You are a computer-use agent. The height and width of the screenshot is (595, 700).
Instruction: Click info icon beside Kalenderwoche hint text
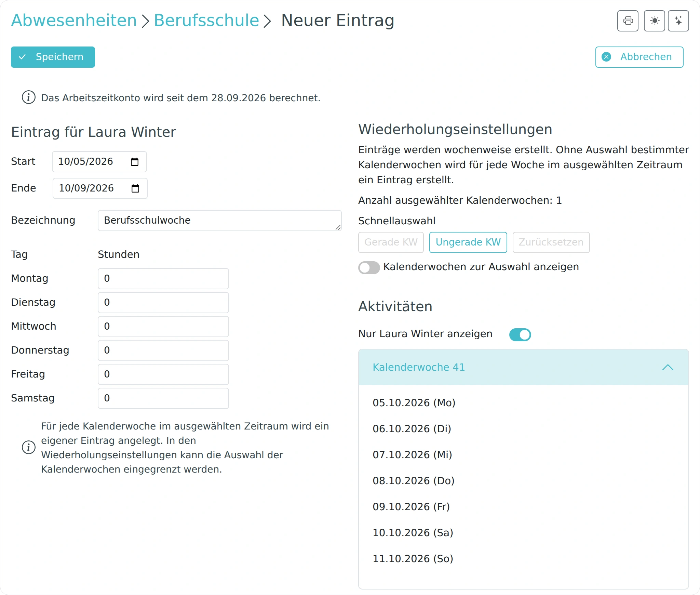point(29,447)
